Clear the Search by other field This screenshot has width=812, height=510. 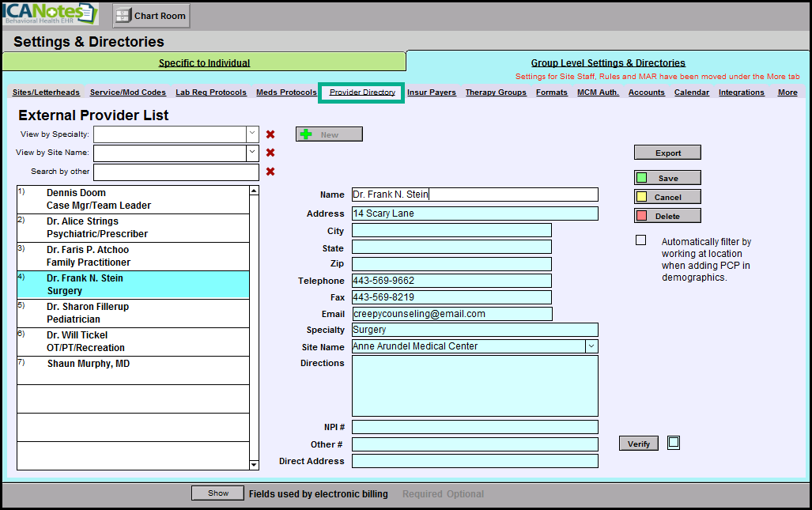pos(270,172)
